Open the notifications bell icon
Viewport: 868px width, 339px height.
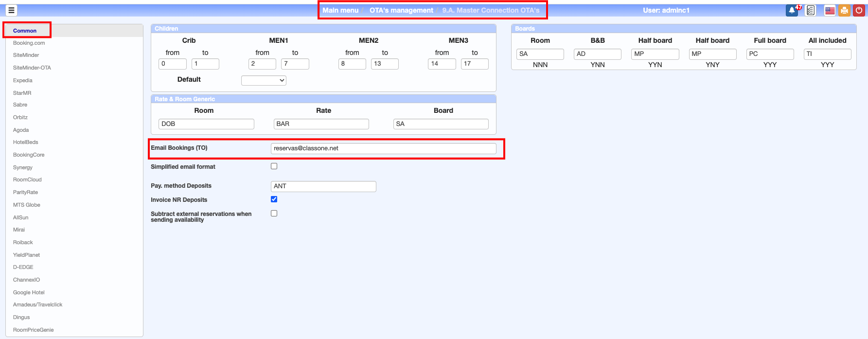(x=792, y=10)
